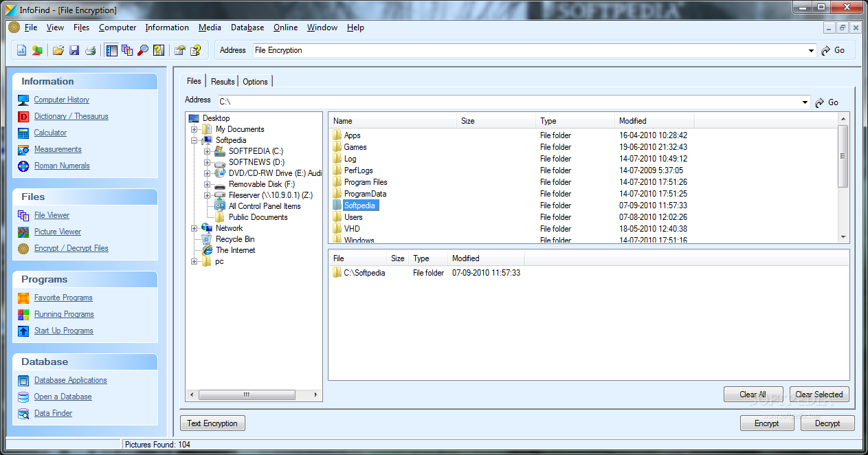The height and width of the screenshot is (455, 868).
Task: Select the All Control Panel Items tree item
Action: coord(265,206)
